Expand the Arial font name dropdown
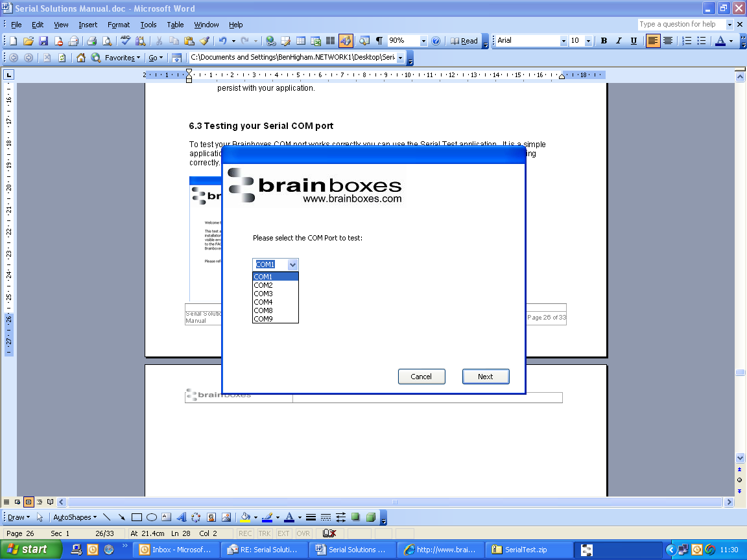Screen dimensions: 747x560 563,41
